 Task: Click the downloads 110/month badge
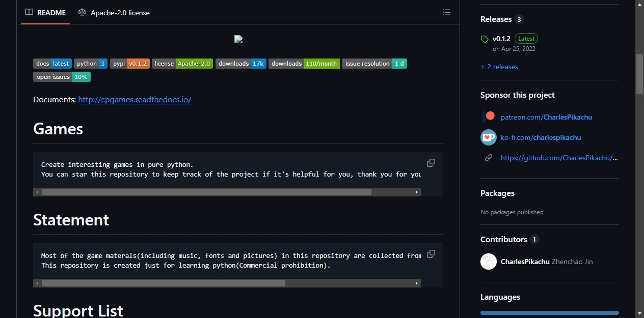point(304,64)
